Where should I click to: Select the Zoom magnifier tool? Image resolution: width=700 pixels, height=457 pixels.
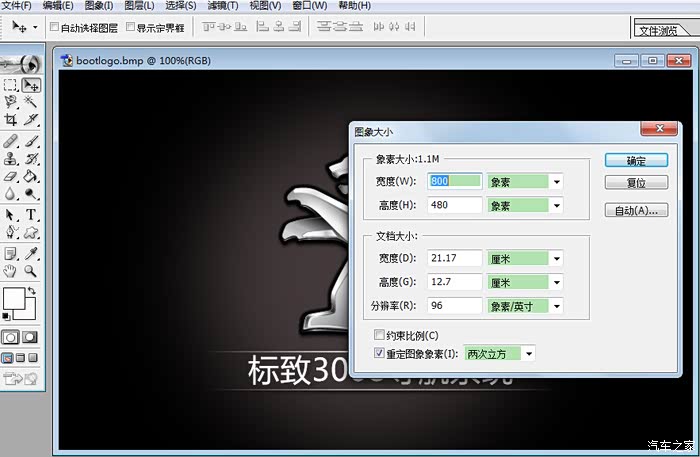coord(32,270)
